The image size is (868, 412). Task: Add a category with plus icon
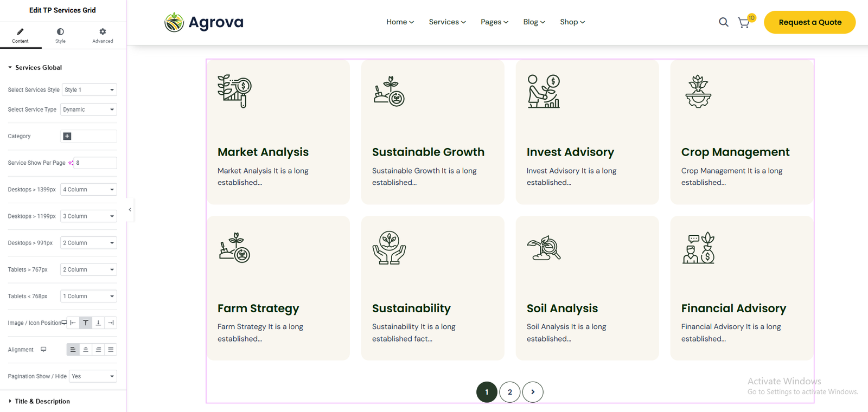pyautogui.click(x=67, y=136)
